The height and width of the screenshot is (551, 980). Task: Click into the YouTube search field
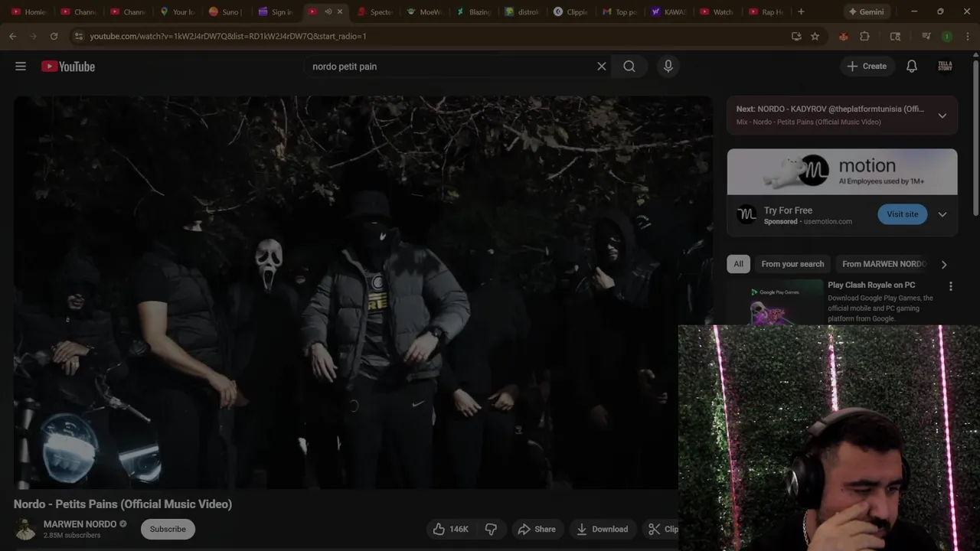click(452, 67)
